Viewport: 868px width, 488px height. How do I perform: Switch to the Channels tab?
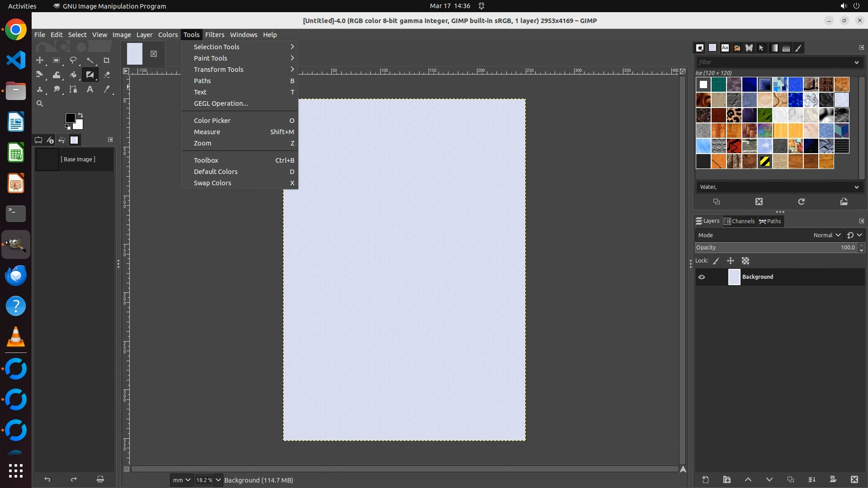point(739,221)
